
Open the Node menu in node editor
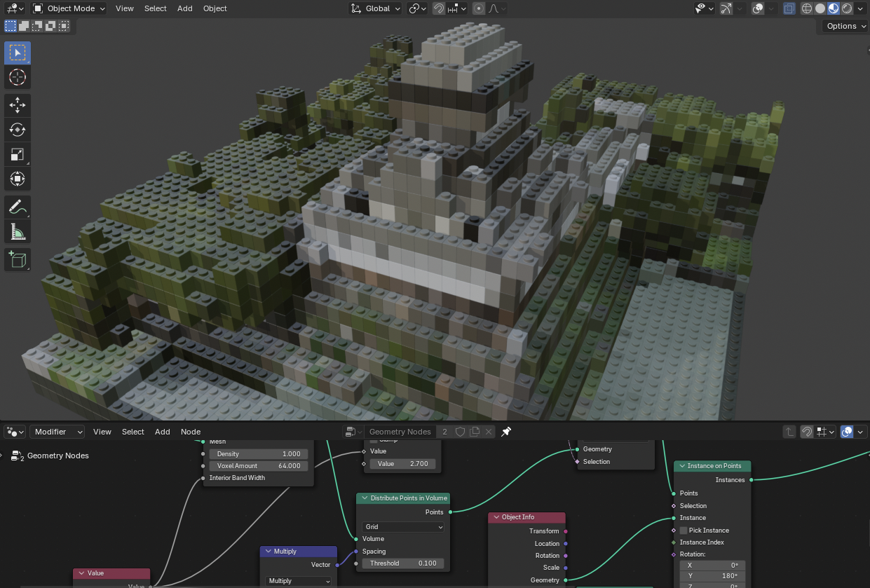point(191,432)
